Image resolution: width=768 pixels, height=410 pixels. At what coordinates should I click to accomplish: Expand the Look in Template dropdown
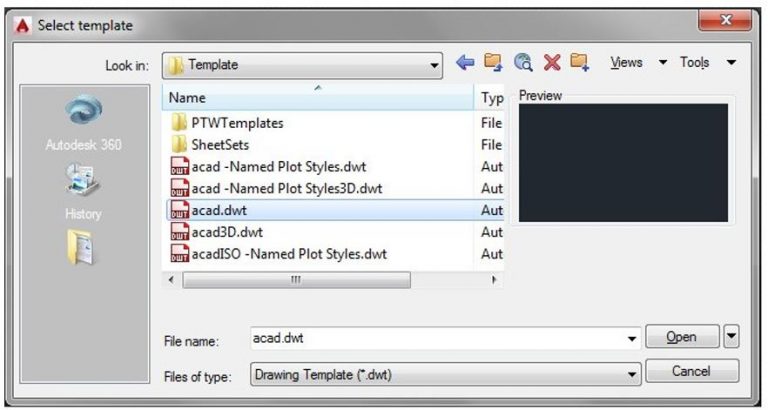pos(435,66)
